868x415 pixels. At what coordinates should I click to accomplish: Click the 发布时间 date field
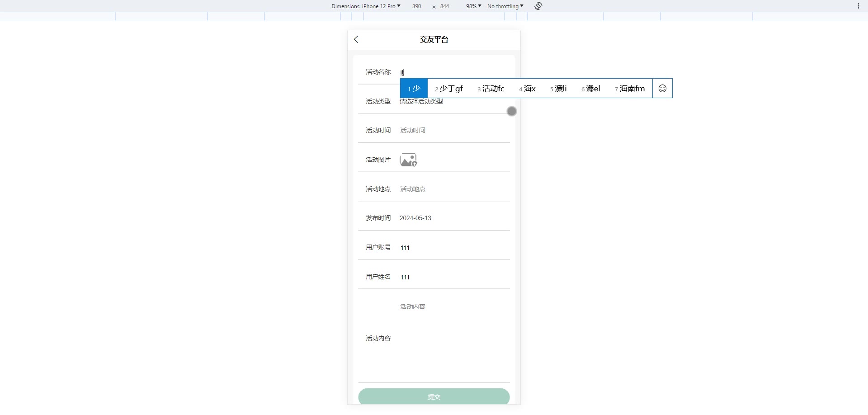pos(452,218)
